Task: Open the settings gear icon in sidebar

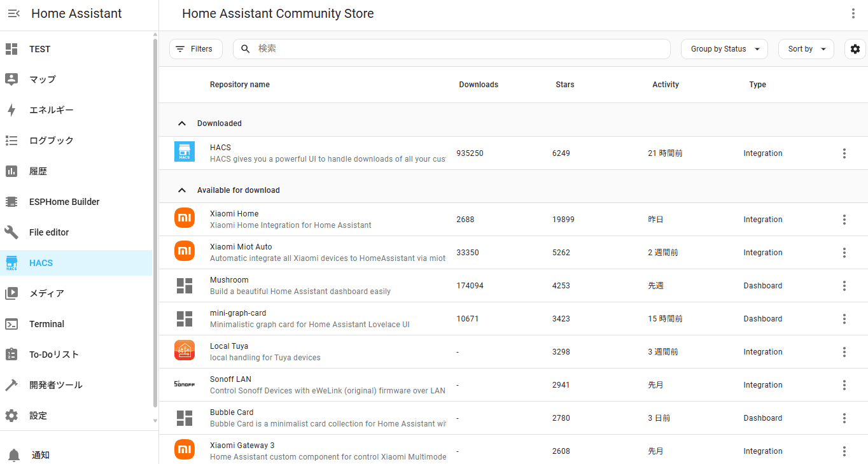Action: coord(11,416)
